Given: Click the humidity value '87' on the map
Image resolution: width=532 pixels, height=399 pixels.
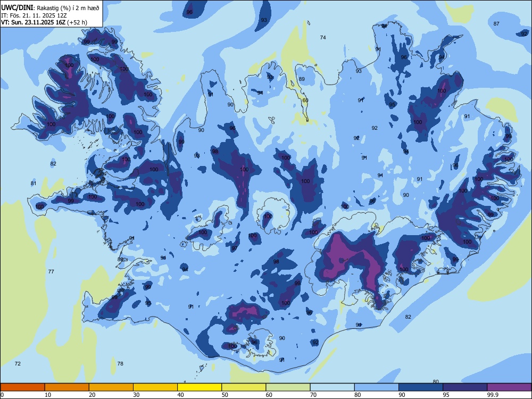Looking at the screenshot, I should click(496, 24).
